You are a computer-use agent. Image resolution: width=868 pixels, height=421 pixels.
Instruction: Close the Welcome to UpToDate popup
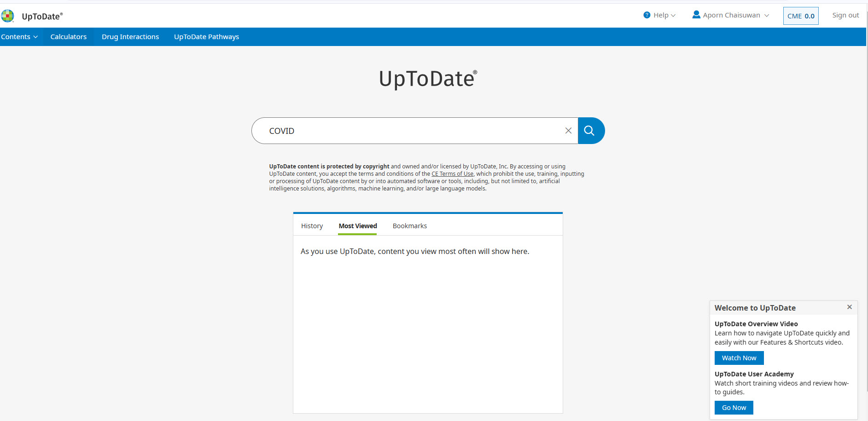point(849,307)
